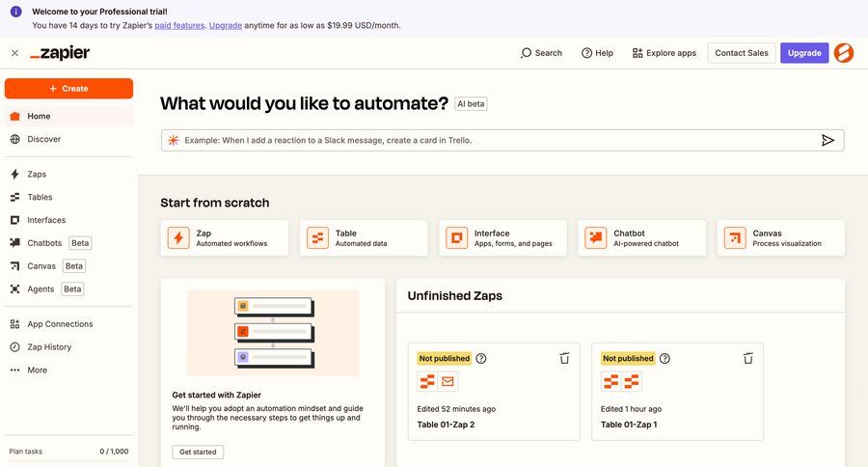Click the Zapier logo
The width and height of the screenshot is (868, 467).
pyautogui.click(x=60, y=53)
